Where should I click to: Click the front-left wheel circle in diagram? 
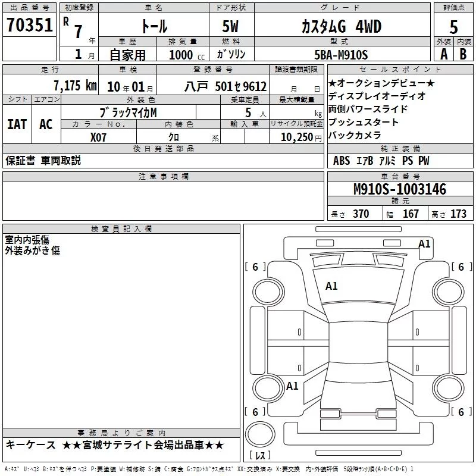click(x=268, y=292)
